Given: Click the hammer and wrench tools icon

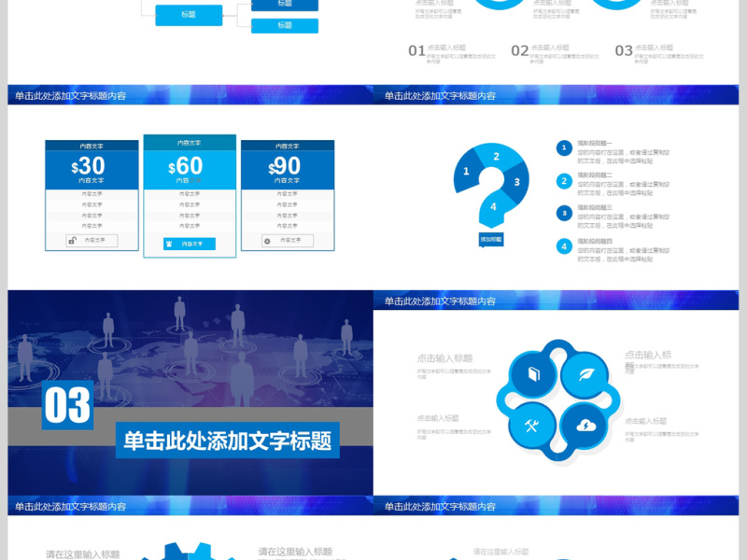Looking at the screenshot, I should pos(530,426).
